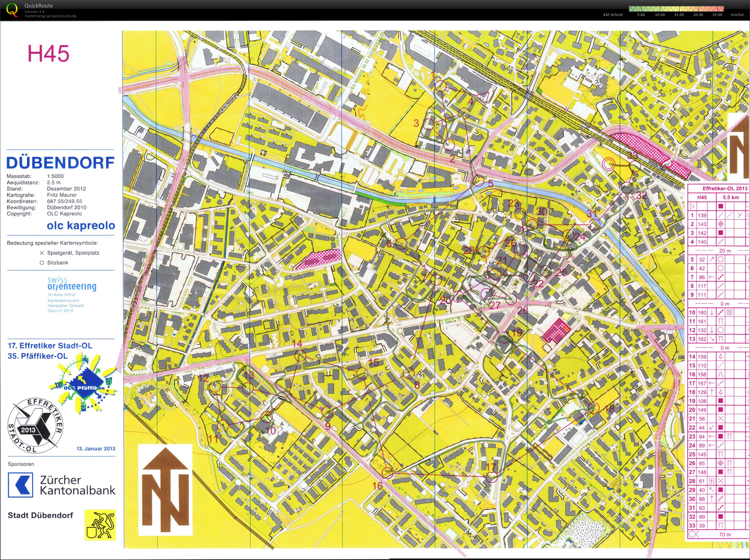Click the olc kapreolo club name
Screen dimensions: 750x560
point(81,225)
